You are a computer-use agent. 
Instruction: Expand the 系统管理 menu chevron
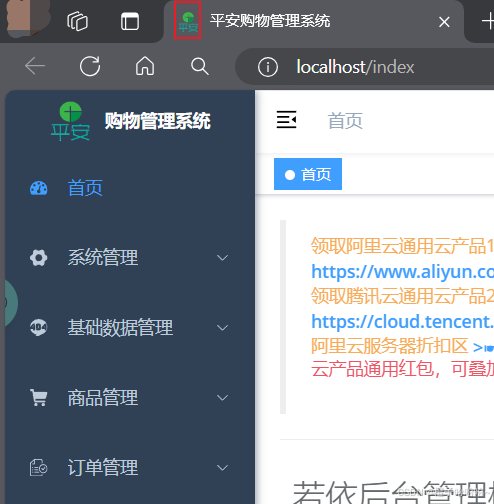click(222, 257)
